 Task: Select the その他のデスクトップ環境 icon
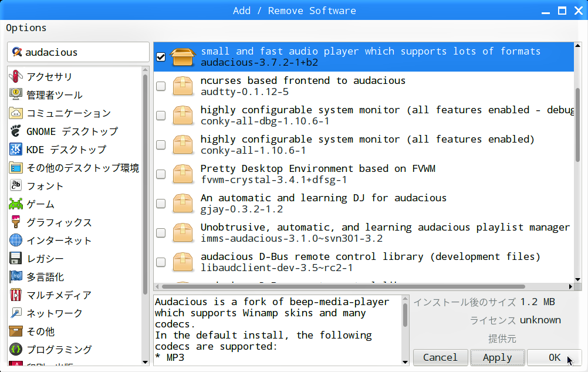(16, 168)
